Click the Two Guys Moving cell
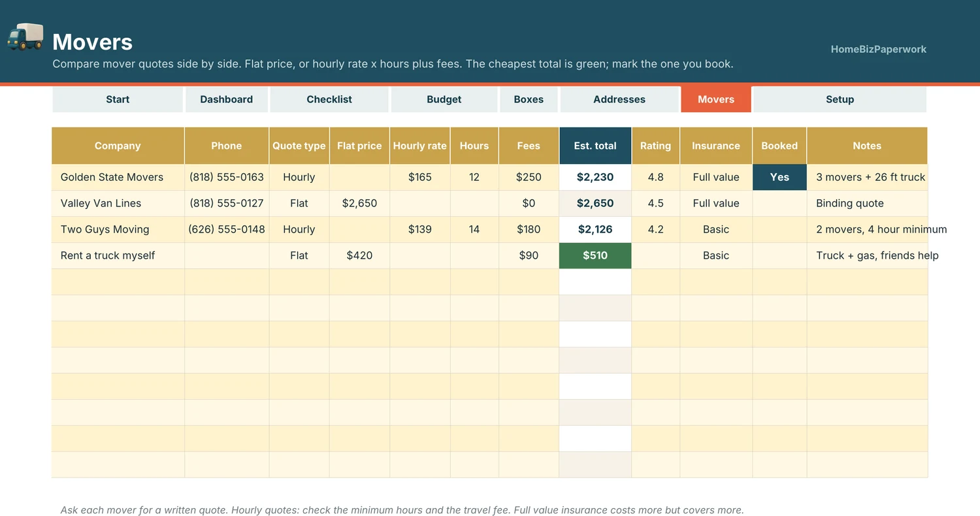This screenshot has height=516, width=980. (x=118, y=229)
